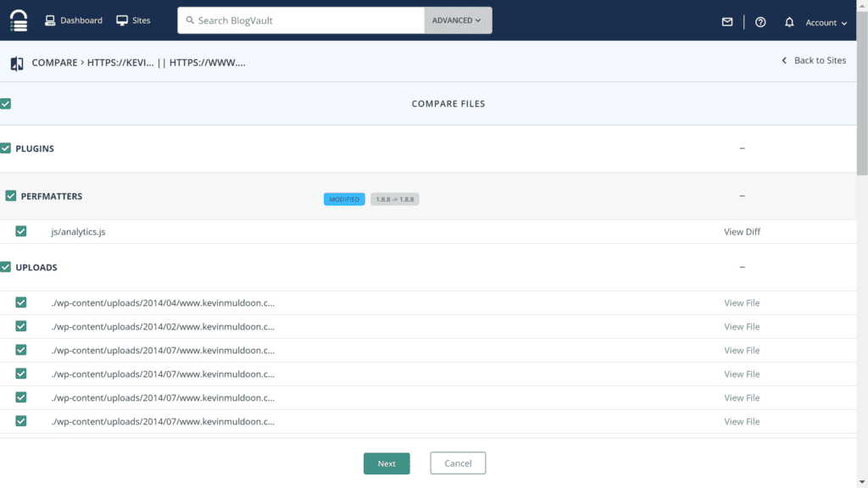Image resolution: width=868 pixels, height=488 pixels.
Task: Go to Dashboard
Action: click(74, 20)
